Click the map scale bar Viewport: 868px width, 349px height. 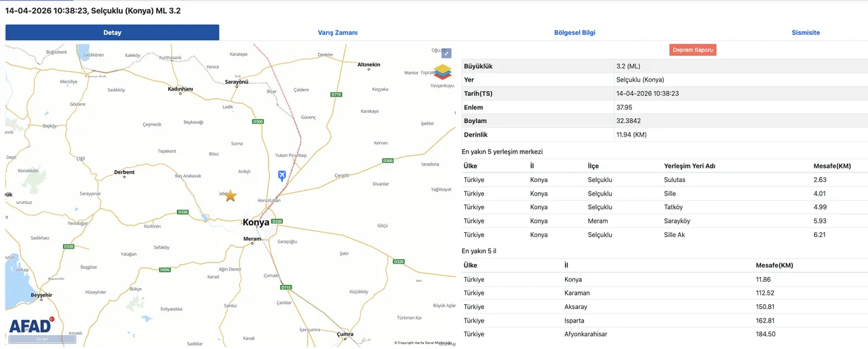click(x=42, y=339)
